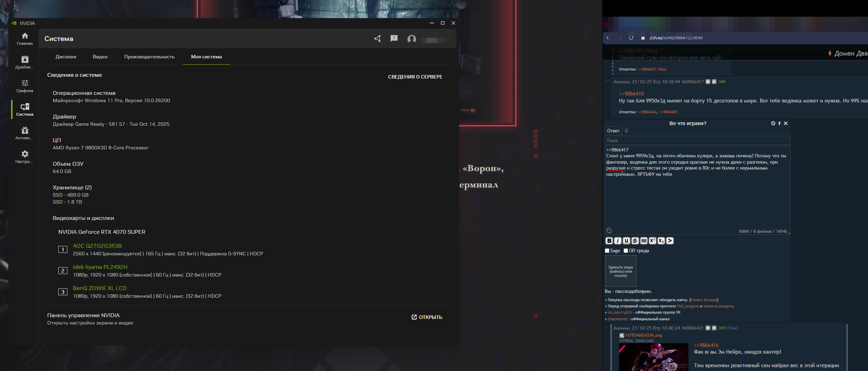
Task: Click the Ответ button in reply form
Action: click(x=614, y=131)
